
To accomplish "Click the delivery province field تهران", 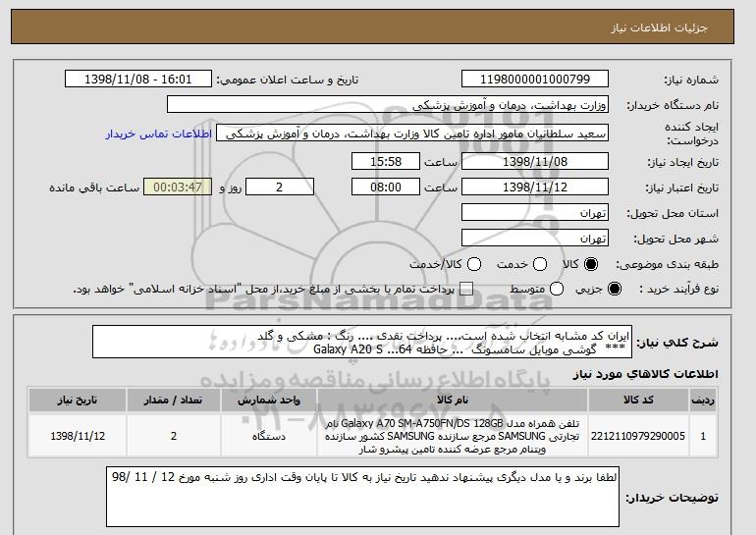I will pos(535,213).
